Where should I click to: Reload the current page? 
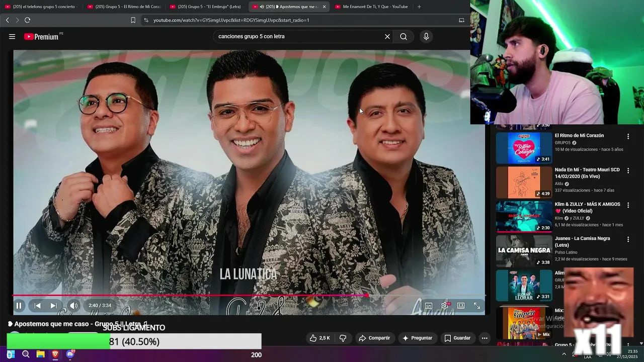(28, 20)
